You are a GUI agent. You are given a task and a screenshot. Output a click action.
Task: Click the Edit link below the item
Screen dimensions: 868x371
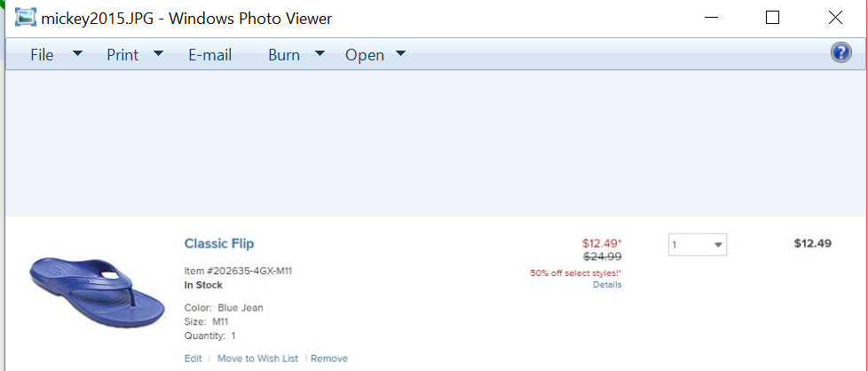193,359
